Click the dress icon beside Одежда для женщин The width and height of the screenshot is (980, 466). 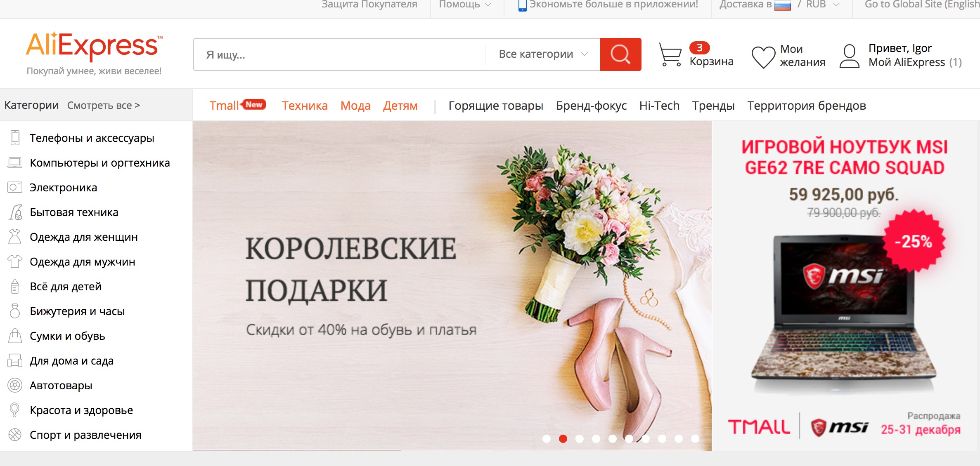[x=15, y=237]
